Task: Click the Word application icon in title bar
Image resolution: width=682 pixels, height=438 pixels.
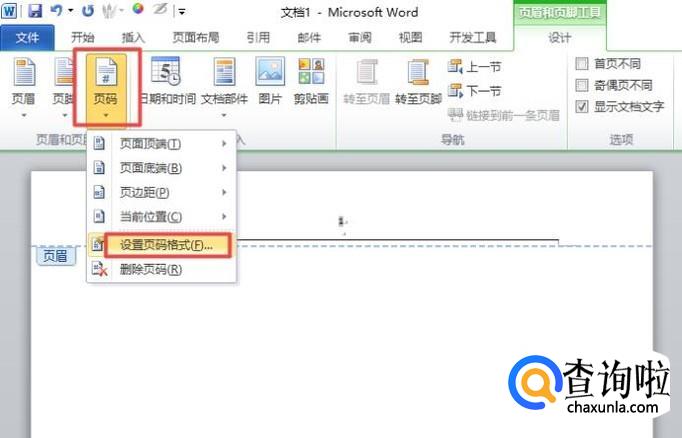Action: [9, 10]
